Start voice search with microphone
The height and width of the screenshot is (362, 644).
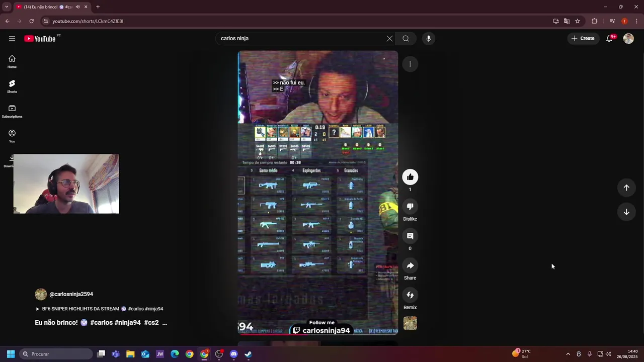click(x=428, y=38)
